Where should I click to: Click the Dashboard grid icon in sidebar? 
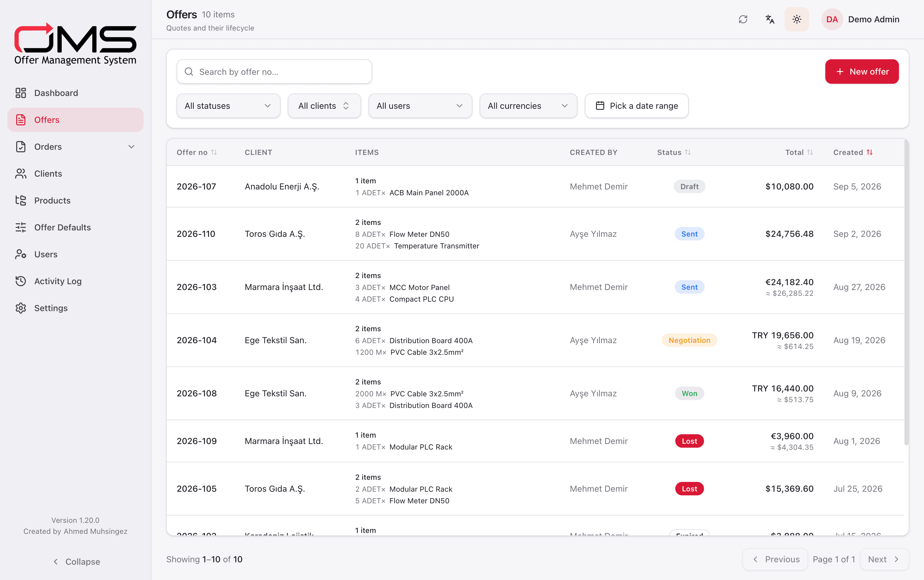click(x=21, y=93)
